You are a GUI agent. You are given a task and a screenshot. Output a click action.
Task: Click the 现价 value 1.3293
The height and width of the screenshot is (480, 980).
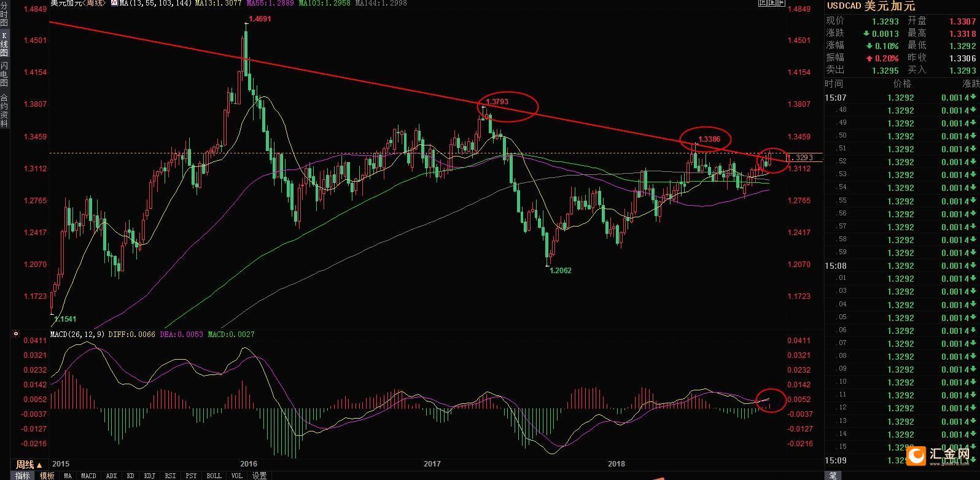885,21
